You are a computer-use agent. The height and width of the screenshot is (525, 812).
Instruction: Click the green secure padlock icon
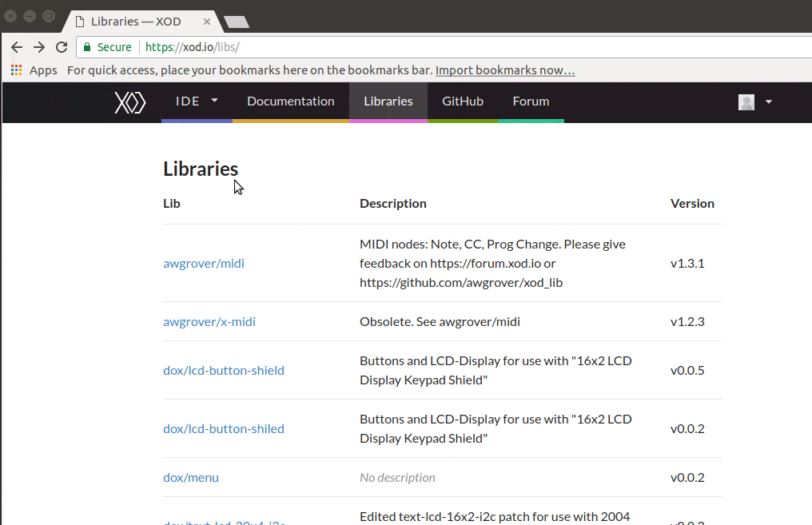(87, 47)
